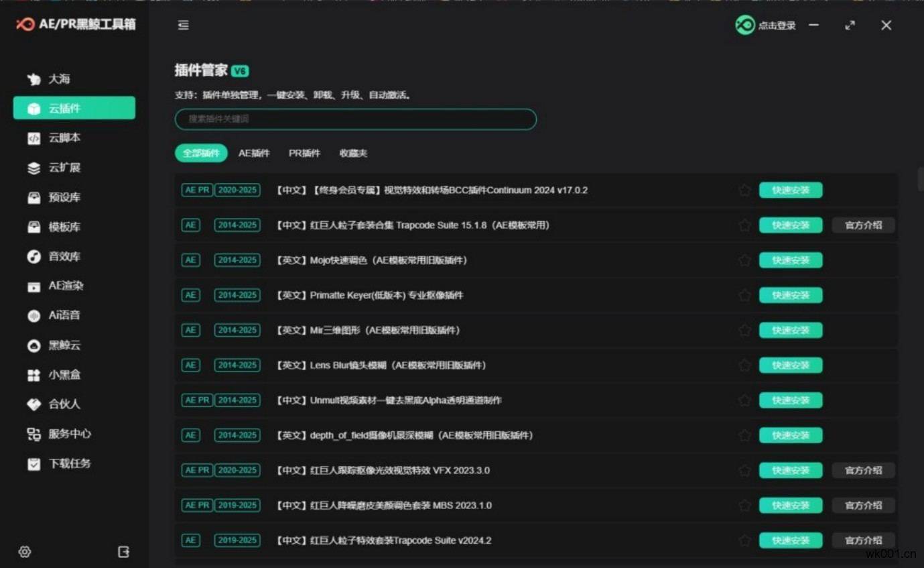
Task: Go to 云扩展 extensions page
Action: (64, 168)
